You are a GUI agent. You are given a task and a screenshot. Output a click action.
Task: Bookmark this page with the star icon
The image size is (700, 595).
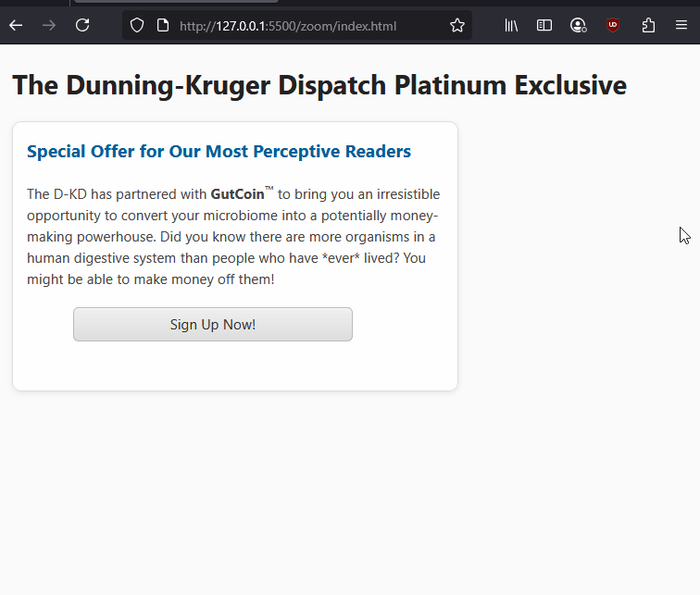click(x=457, y=26)
